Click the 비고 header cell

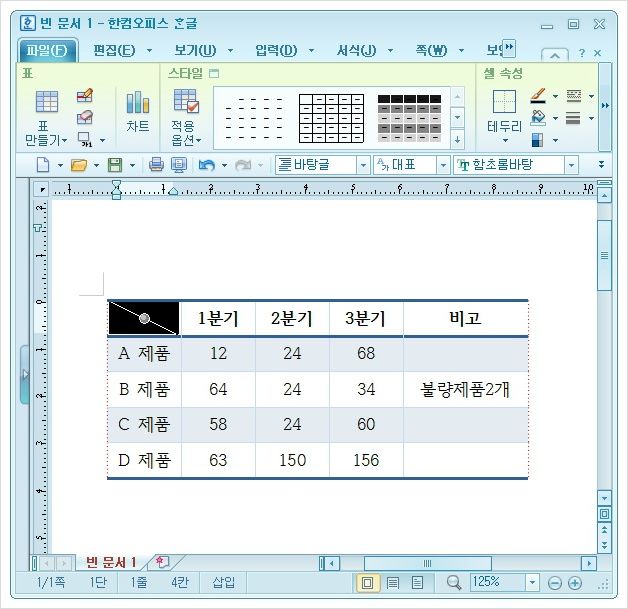point(466,318)
